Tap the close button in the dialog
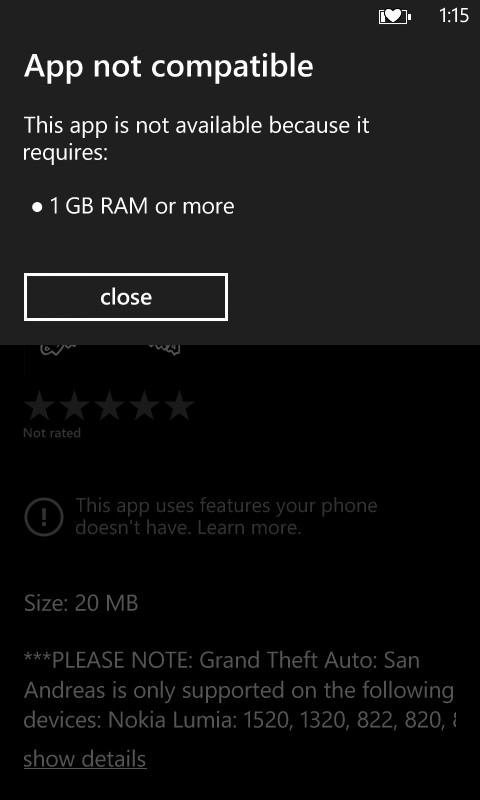Image resolution: width=480 pixels, height=800 pixels. click(x=125, y=297)
